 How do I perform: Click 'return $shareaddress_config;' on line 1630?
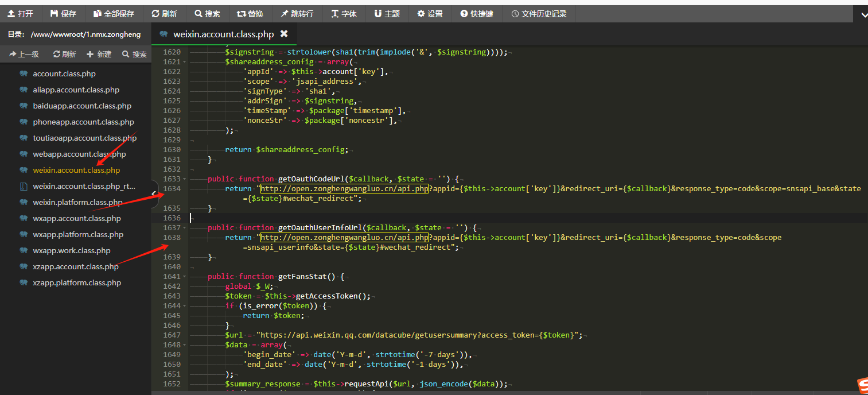(x=287, y=149)
